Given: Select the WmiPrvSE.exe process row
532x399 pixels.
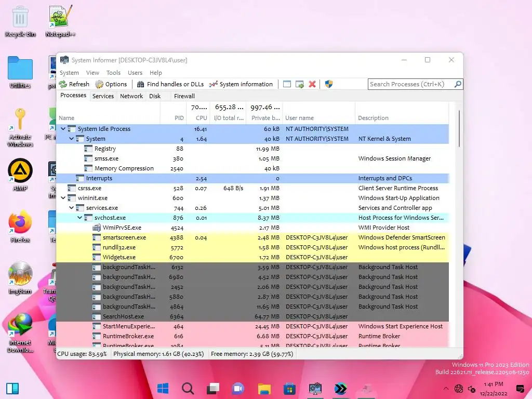Looking at the screenshot, I should (252, 228).
